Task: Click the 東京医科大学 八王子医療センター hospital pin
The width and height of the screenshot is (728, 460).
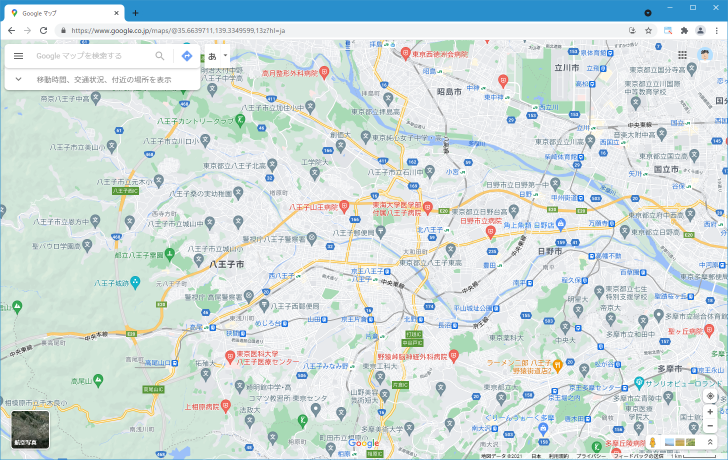Action: click(229, 356)
